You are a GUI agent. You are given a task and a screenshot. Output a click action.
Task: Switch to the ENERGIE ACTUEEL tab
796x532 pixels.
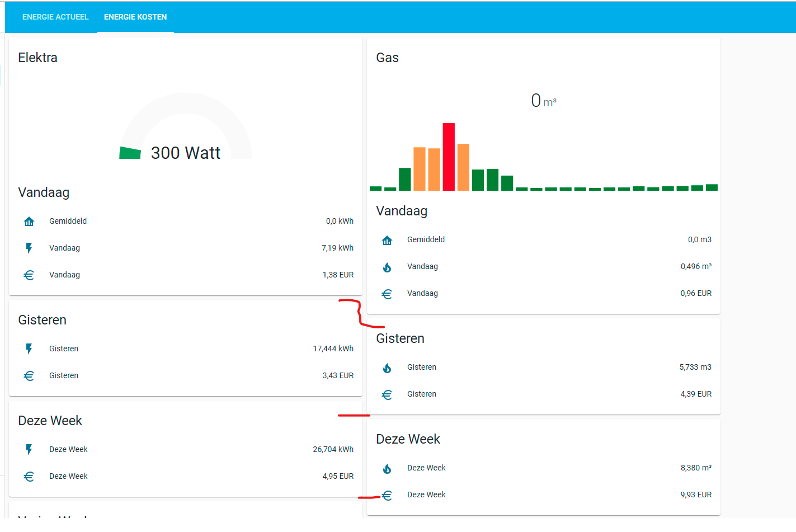coord(55,17)
